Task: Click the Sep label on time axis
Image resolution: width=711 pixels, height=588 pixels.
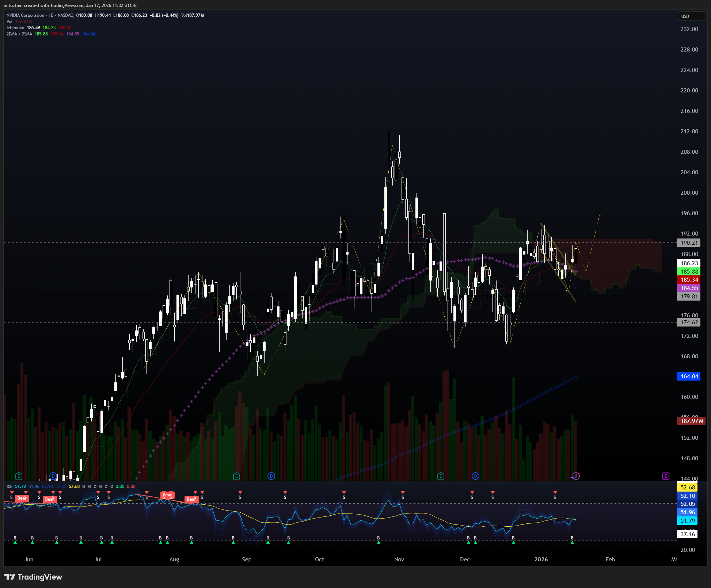Action: (x=247, y=560)
